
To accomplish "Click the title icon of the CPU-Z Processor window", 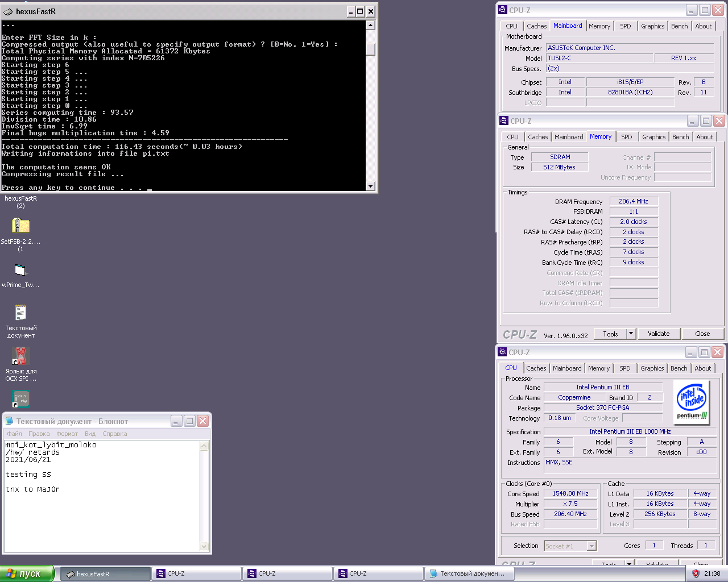I will click(502, 352).
